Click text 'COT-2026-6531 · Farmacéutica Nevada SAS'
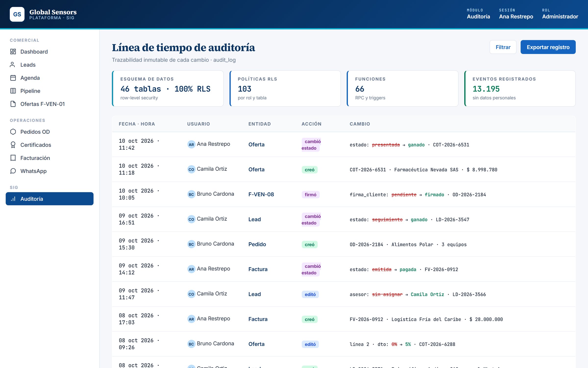This screenshot has width=588, height=368. pyautogui.click(x=404, y=170)
